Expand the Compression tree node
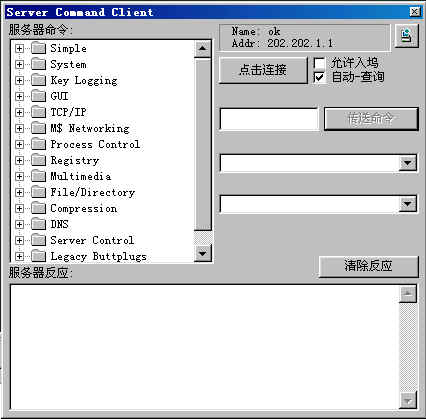This screenshot has width=426, height=419. (19, 209)
